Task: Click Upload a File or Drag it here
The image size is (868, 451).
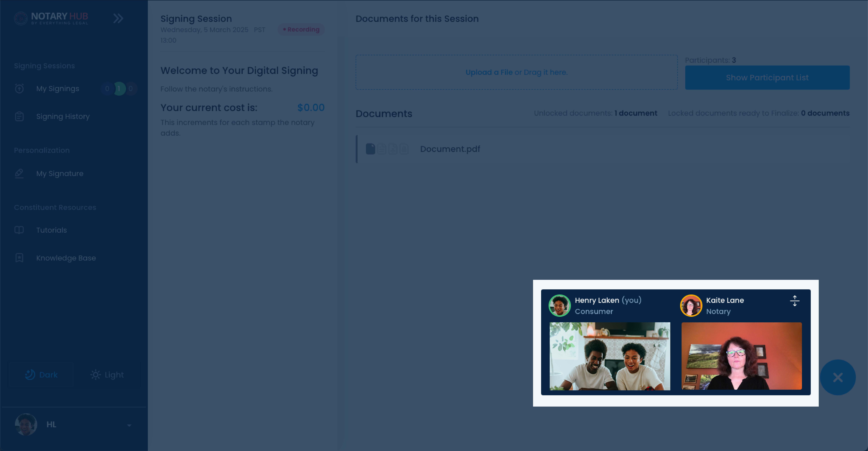Action: (517, 72)
